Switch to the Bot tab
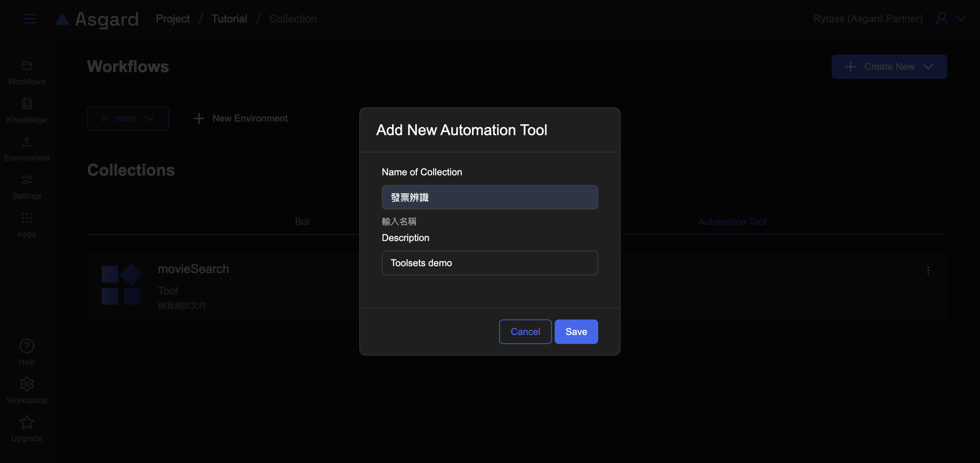The image size is (980, 463). point(302,222)
